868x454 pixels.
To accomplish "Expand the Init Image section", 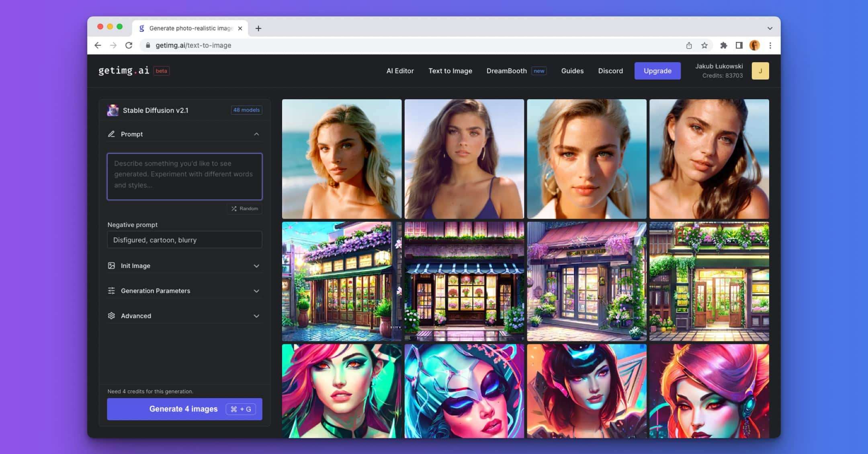I will point(256,266).
